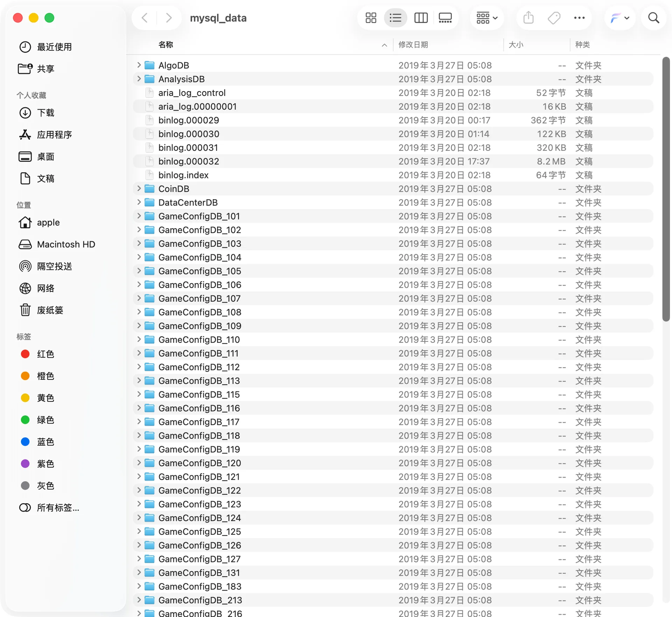Show 所有标签… in the sidebar
The width and height of the screenshot is (672, 617).
tap(49, 507)
